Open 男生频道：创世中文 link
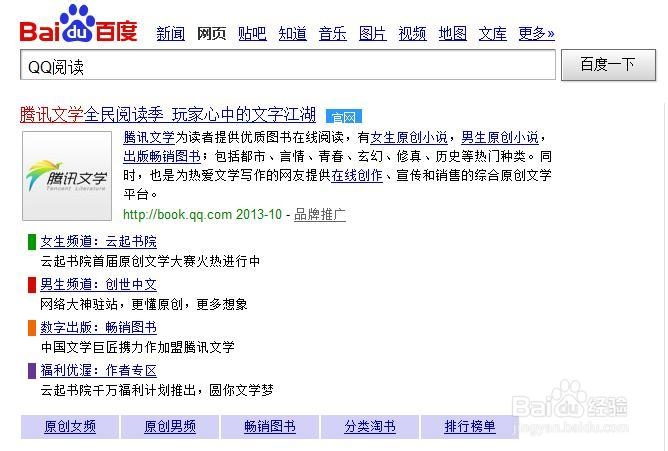This screenshot has height=451, width=668. point(98,284)
